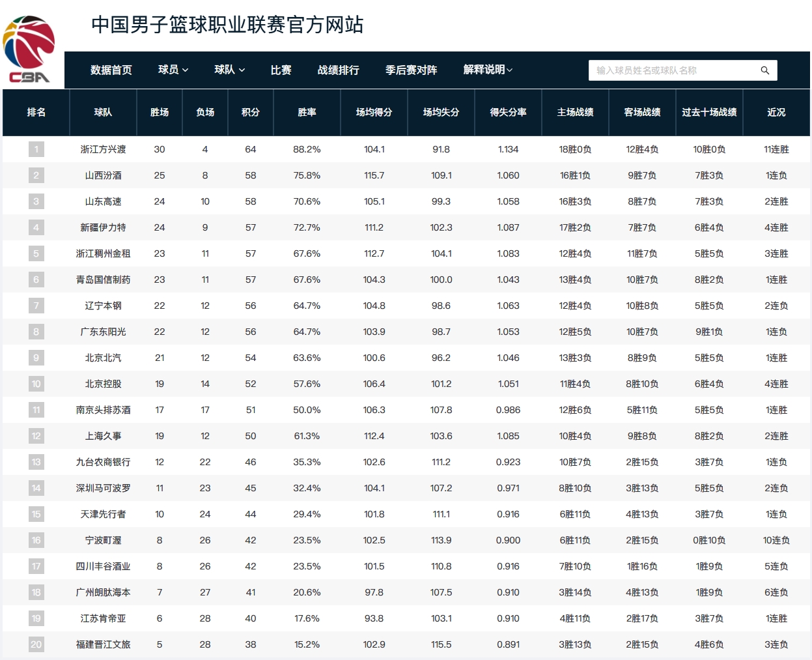The height and width of the screenshot is (660, 812).
Task: Expand the 球队 dropdown menu
Action: [x=229, y=70]
